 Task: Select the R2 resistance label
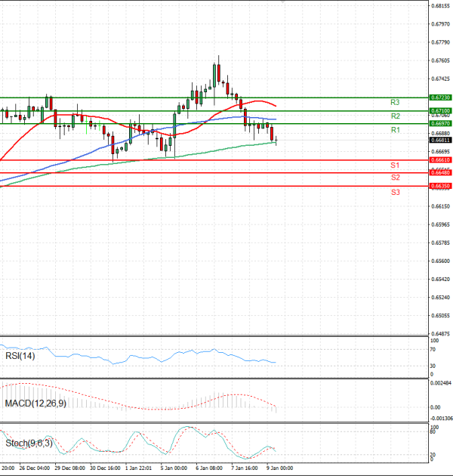point(395,116)
